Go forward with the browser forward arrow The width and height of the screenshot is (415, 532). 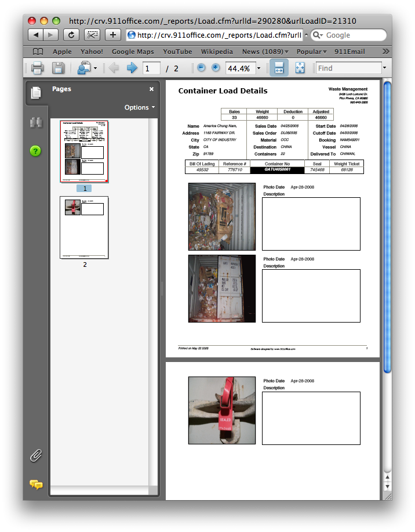(x=50, y=35)
